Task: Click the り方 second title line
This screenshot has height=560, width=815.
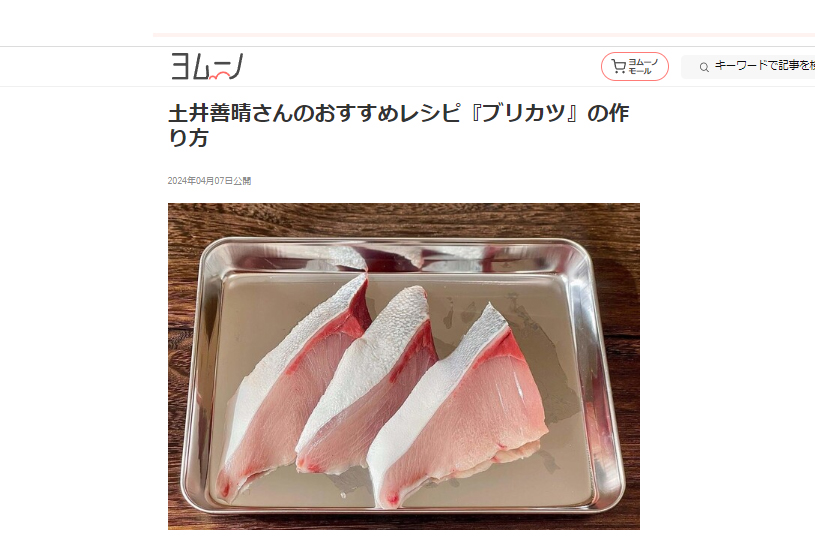Action: [x=189, y=138]
